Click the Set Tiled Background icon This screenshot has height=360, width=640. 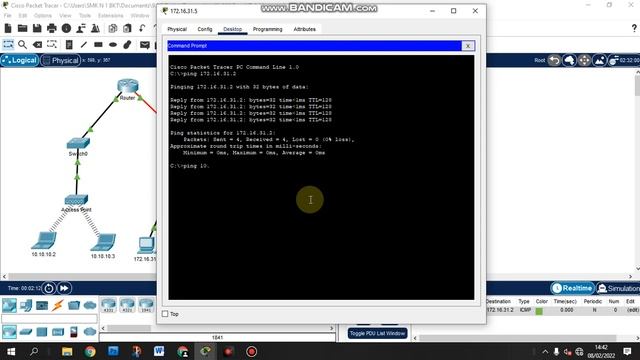click(x=600, y=60)
